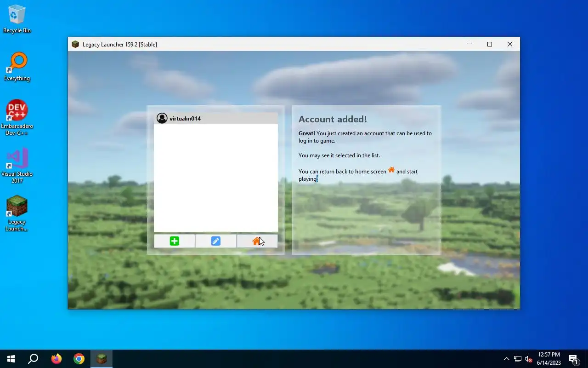The image size is (588, 368).
Task: Click the Legacy Launcher taskbar button
Action: [102, 359]
